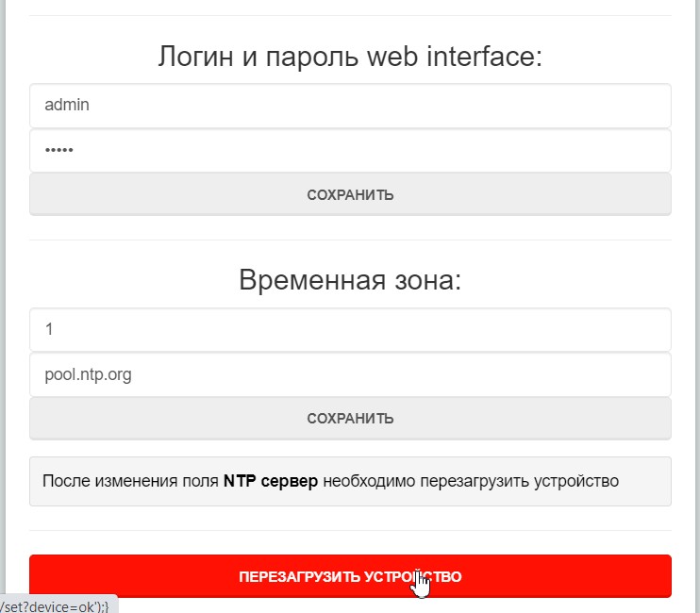
Task: Click the time zone field showing 1
Action: pos(349,329)
